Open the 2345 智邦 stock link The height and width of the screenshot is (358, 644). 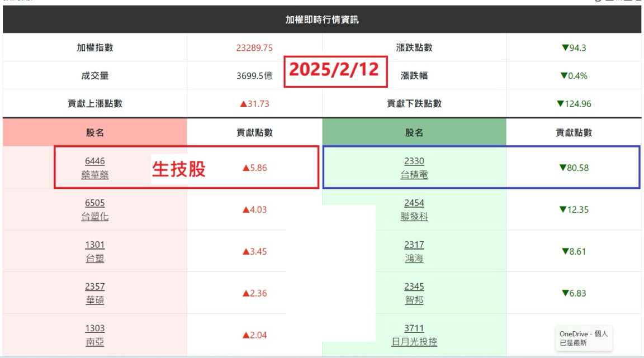tap(414, 293)
